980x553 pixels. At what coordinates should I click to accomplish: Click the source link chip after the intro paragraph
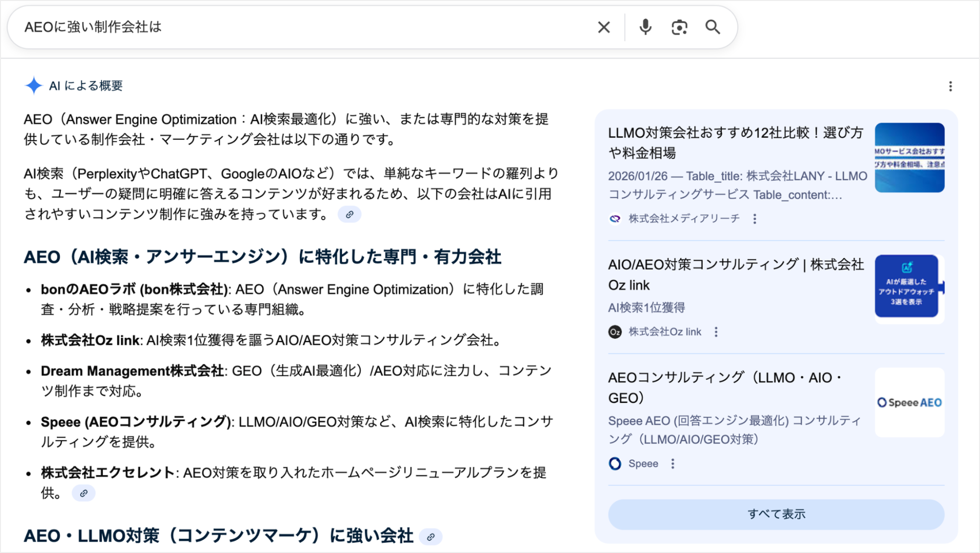tap(349, 215)
